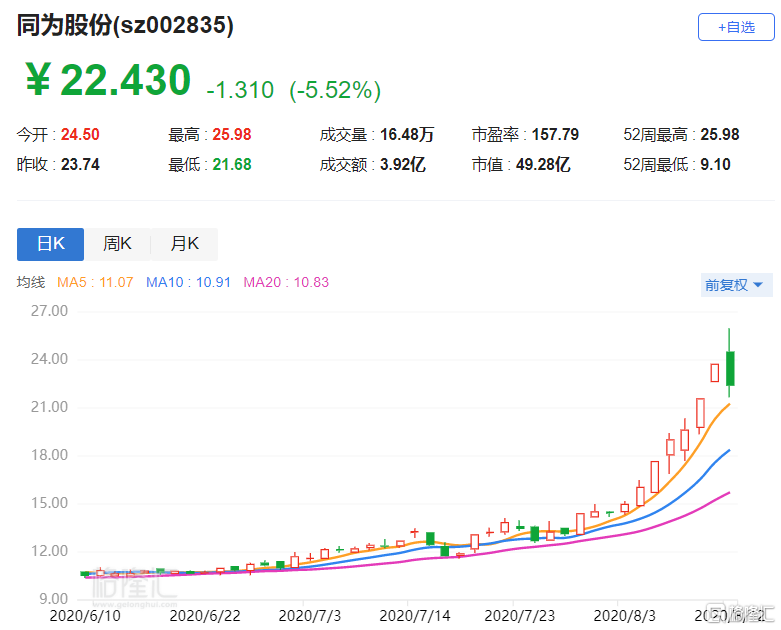
Task: Click P/E ratio value 157.79
Action: click(x=555, y=134)
